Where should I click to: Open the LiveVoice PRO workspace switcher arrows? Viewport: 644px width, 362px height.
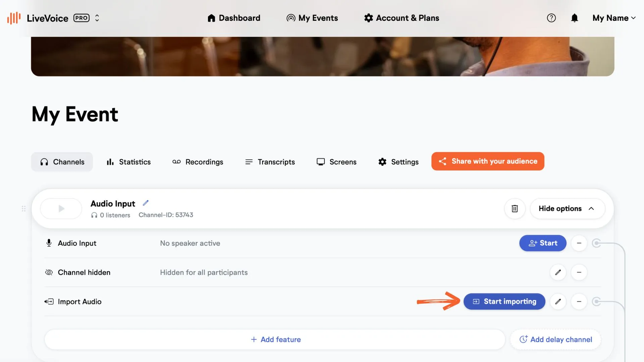pyautogui.click(x=97, y=18)
